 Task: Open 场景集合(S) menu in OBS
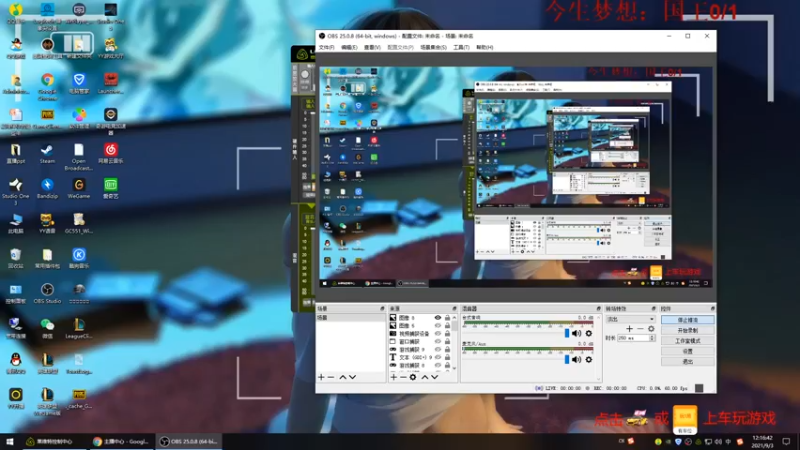click(x=433, y=47)
